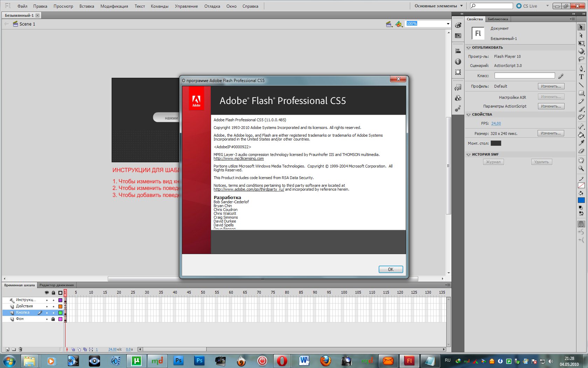Viewport: 588px width, 368px height.
Task: Expand collapsed icon panel dock arrows
Action: pyautogui.click(x=461, y=14)
